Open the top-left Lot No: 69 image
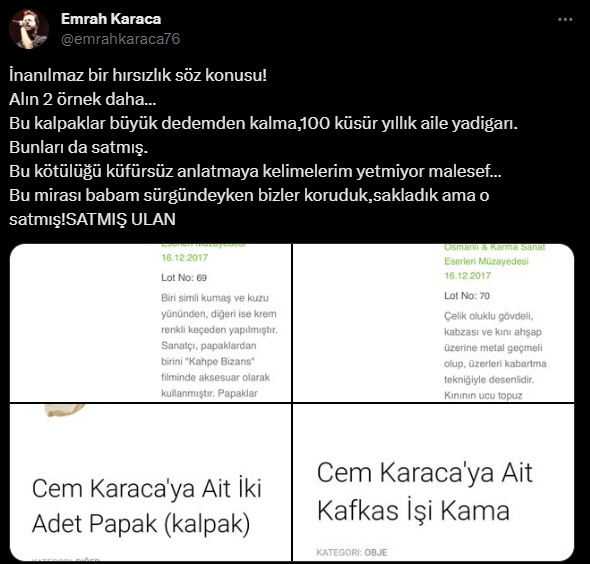Viewport: 590px width, 564px height. coord(151,323)
